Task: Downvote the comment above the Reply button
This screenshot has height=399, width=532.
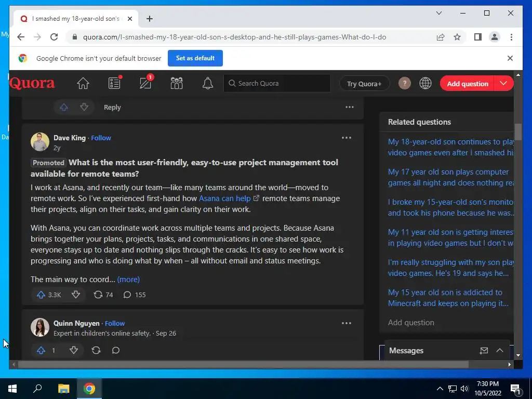Action: point(84,107)
